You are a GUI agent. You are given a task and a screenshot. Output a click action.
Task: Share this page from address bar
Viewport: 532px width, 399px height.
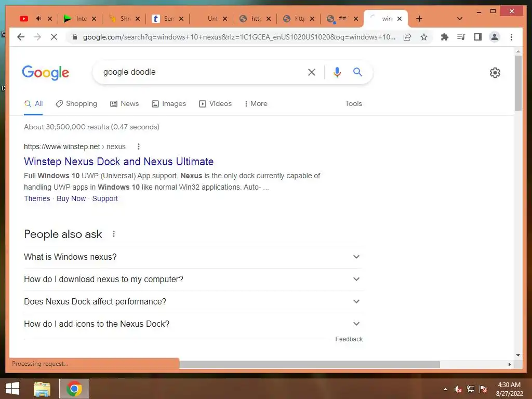point(407,37)
